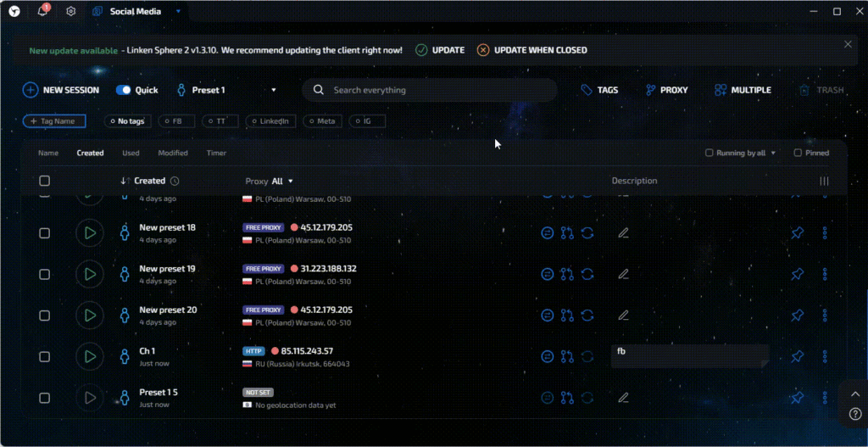Start the New preset 18 session

89,232
